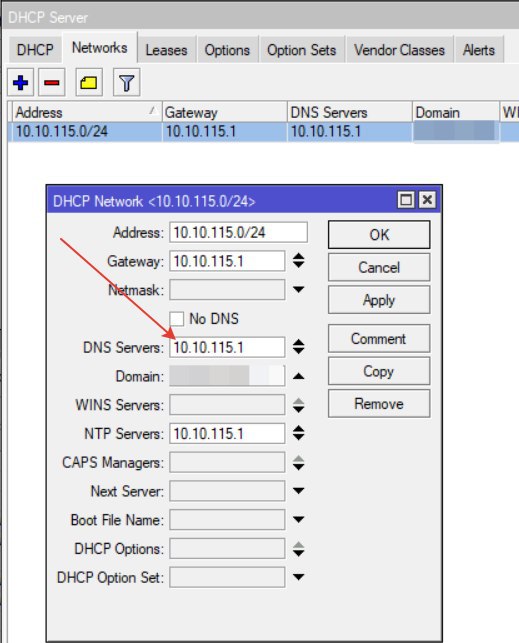Click the empty Boot File Name field
Image resolution: width=519 pixels, height=643 pixels.
click(x=227, y=520)
